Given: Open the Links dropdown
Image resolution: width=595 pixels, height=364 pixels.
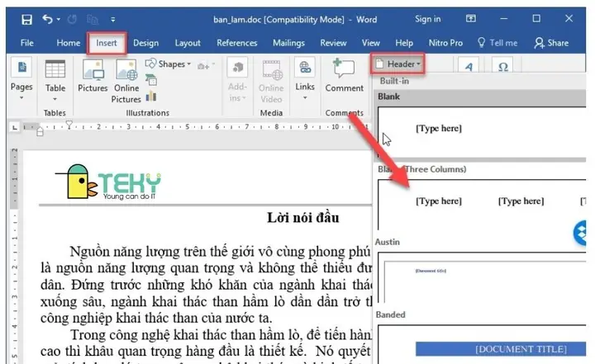Looking at the screenshot, I should (x=305, y=79).
